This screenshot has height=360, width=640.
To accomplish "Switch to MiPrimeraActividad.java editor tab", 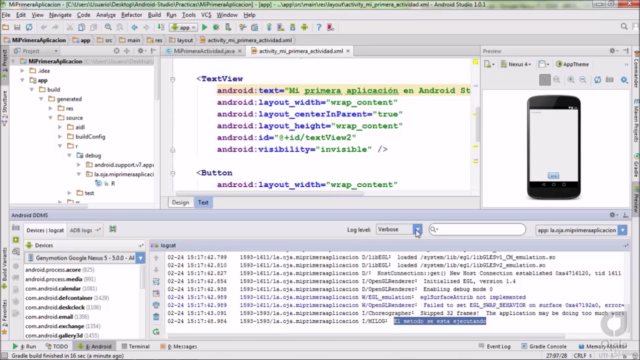I will click(204, 51).
